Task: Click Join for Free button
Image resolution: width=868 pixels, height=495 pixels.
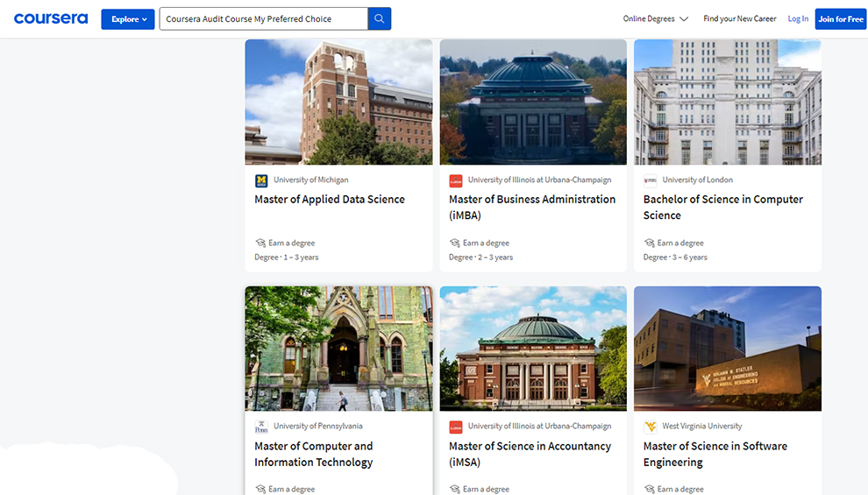Action: pyautogui.click(x=840, y=18)
